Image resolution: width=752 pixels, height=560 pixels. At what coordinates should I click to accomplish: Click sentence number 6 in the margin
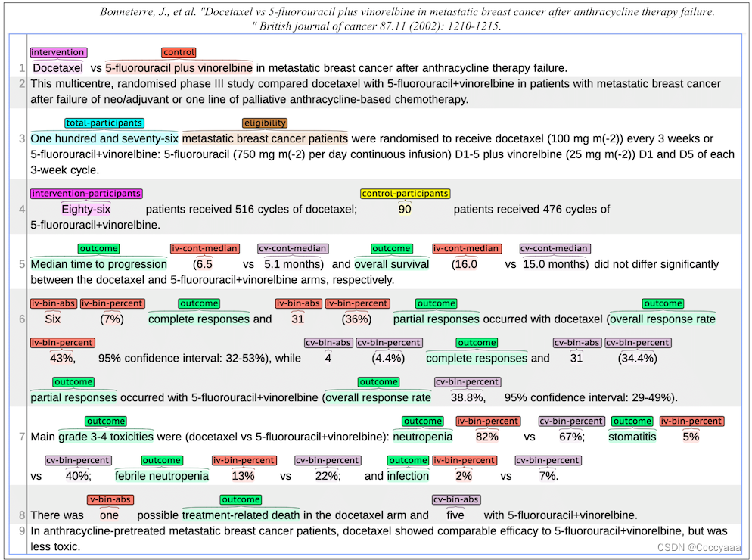(22, 319)
